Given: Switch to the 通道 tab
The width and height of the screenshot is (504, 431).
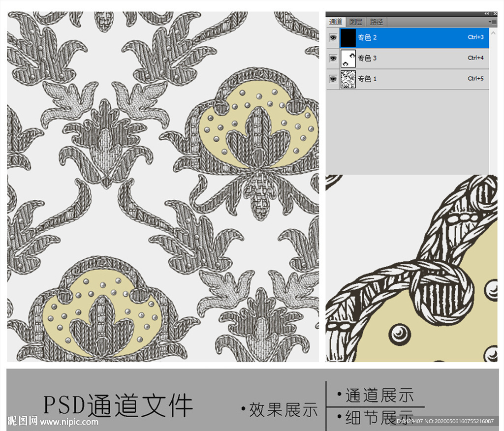Looking at the screenshot, I should (x=335, y=22).
